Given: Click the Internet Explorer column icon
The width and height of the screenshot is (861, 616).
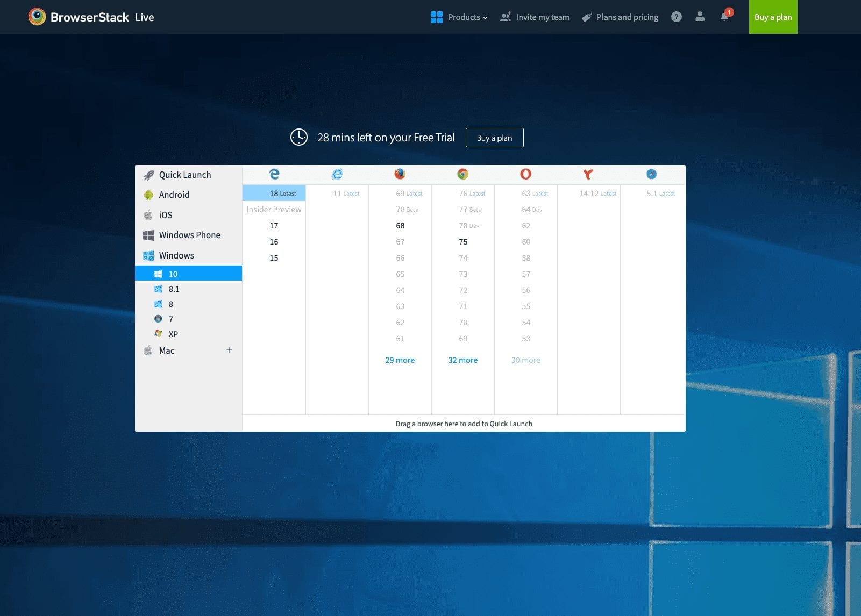Looking at the screenshot, I should coord(337,174).
